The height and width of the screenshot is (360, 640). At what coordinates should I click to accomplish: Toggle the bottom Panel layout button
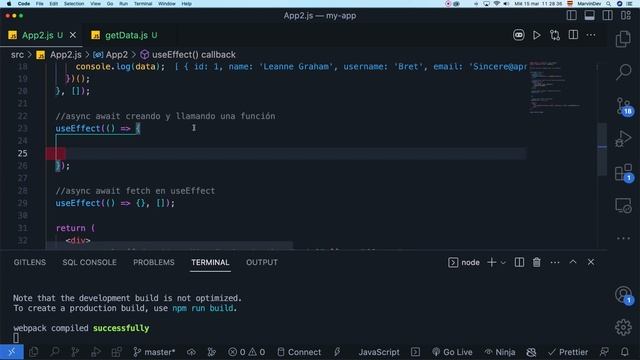(589, 16)
